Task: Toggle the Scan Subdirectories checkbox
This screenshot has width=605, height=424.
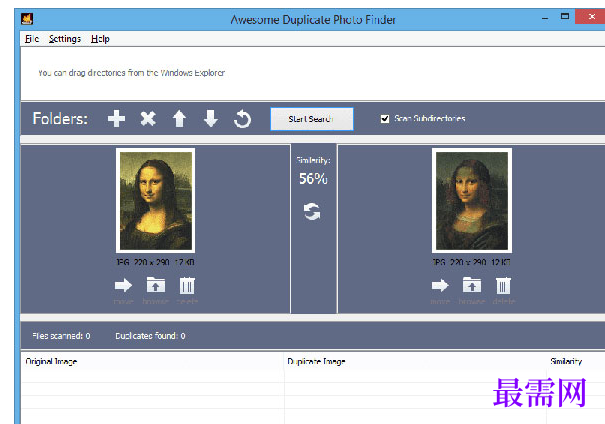Action: (x=385, y=118)
